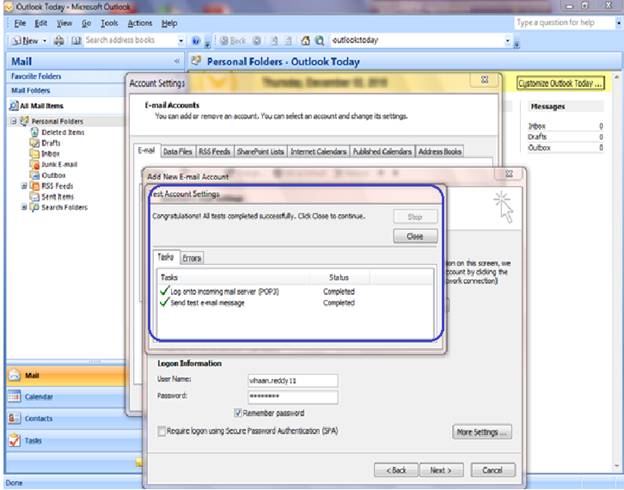Click the Address Book toolbar icon

coord(76,41)
